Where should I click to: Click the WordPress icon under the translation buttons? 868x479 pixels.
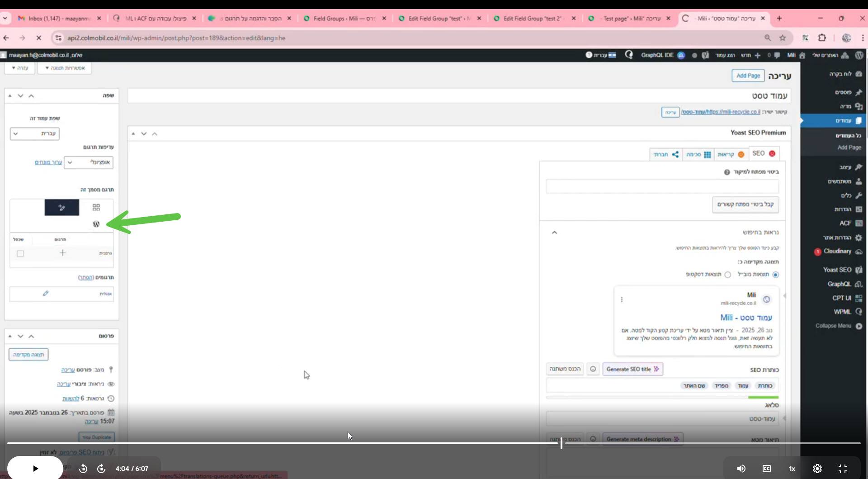click(x=96, y=224)
